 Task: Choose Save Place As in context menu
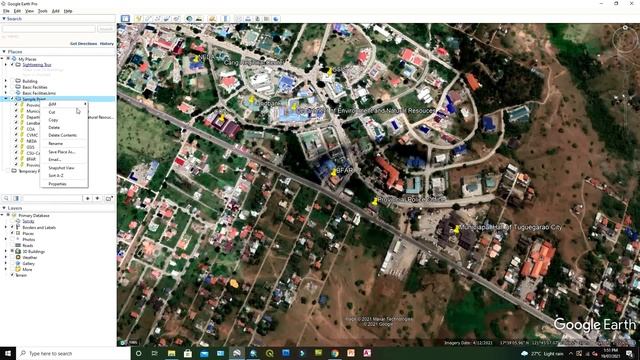(61, 152)
